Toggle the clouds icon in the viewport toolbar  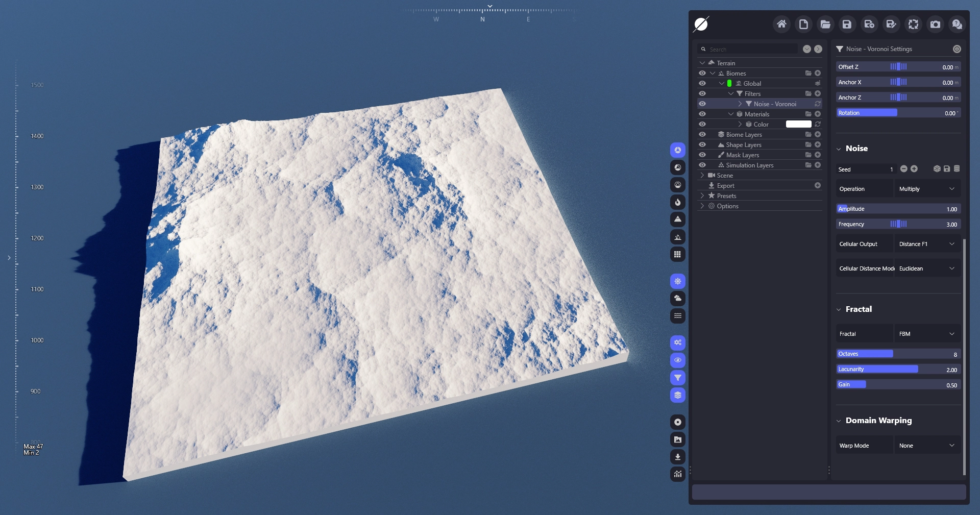pyautogui.click(x=677, y=299)
